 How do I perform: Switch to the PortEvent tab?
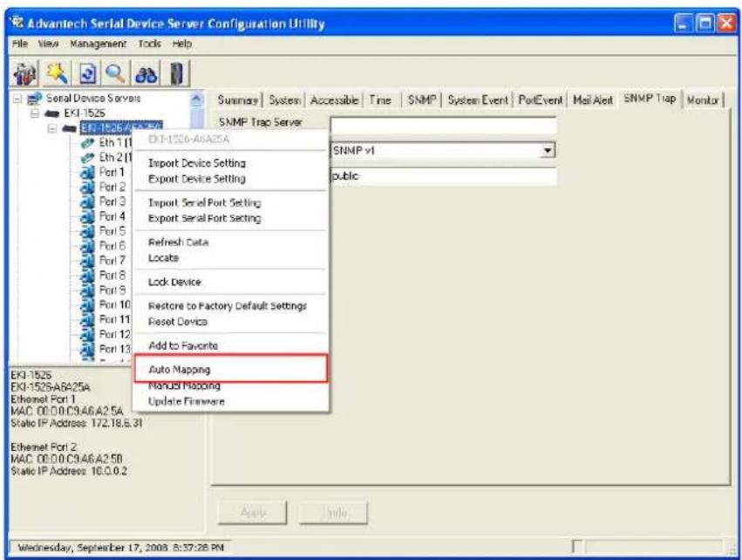point(540,100)
